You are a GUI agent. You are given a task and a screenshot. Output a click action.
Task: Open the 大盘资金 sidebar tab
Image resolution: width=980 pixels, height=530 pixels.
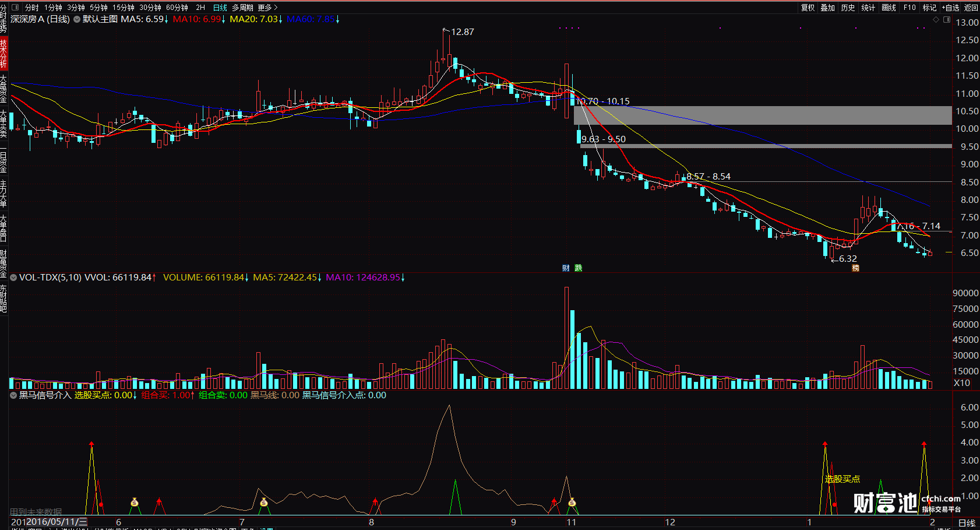(3, 89)
